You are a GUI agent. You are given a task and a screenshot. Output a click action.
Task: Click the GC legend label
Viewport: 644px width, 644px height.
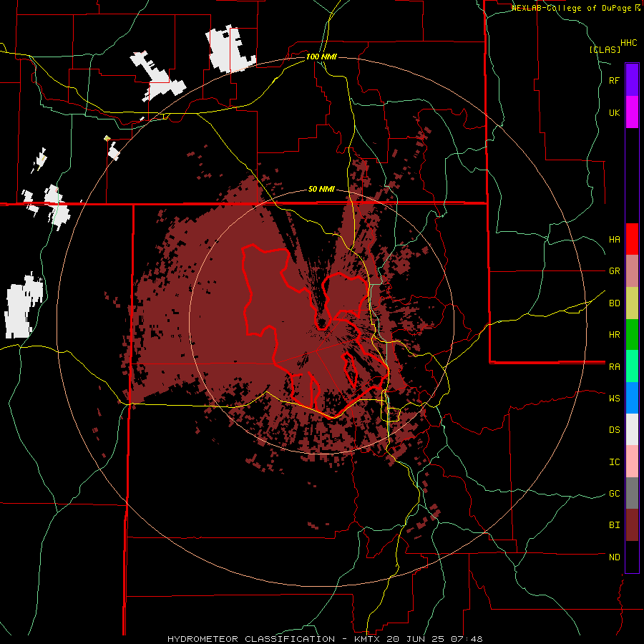(615, 494)
